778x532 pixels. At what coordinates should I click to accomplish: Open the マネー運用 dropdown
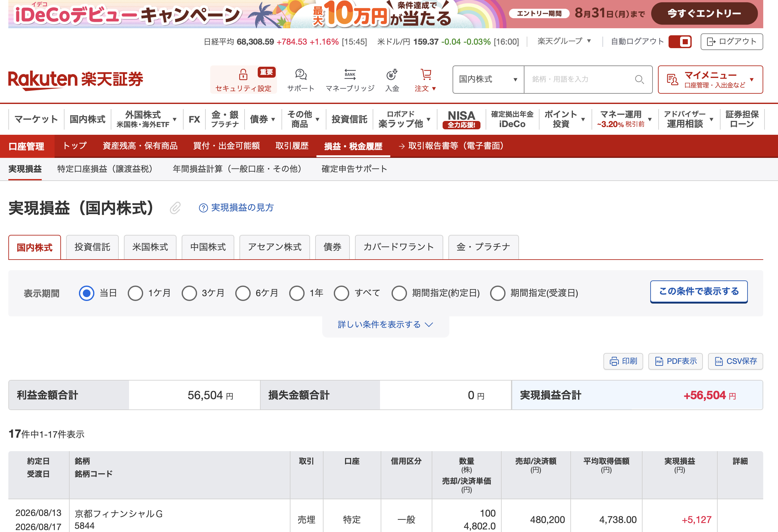coord(624,119)
